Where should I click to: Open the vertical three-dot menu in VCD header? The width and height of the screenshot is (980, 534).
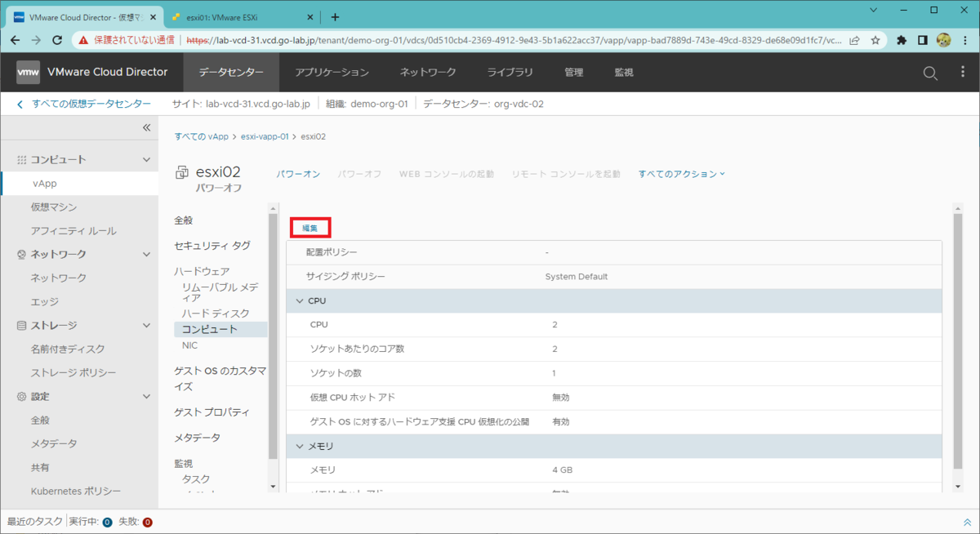963,73
